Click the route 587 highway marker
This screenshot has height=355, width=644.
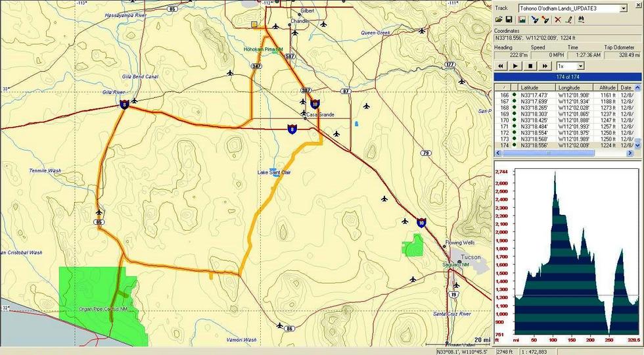tap(290, 56)
